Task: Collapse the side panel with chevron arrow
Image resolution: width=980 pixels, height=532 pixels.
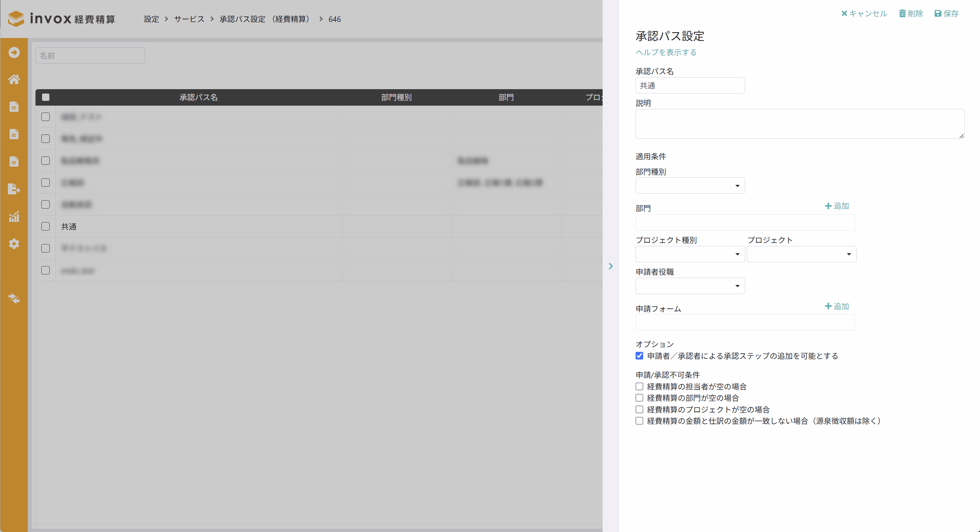Action: (611, 266)
